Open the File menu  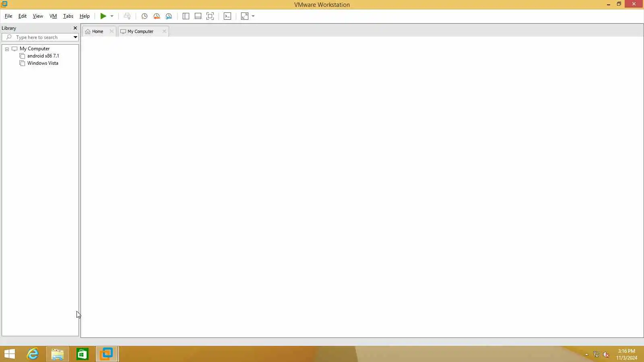[8, 16]
